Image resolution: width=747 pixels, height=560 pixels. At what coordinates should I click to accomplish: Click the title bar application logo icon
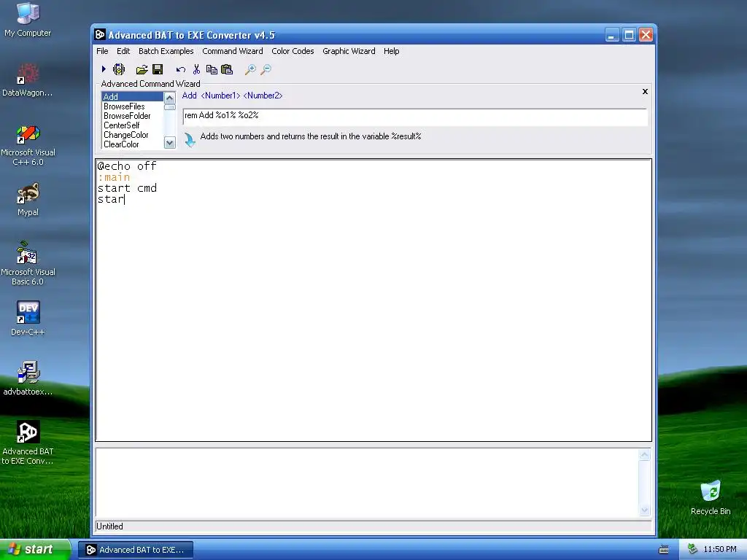[100, 35]
